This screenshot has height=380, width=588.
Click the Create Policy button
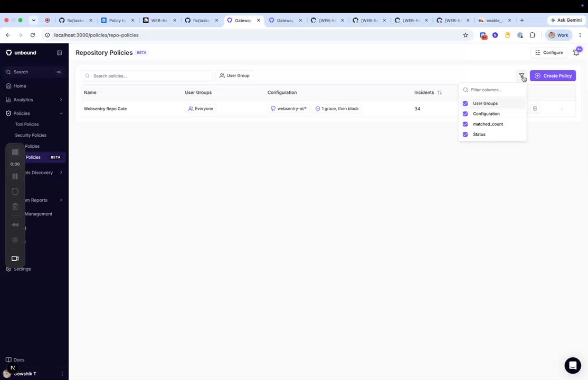pos(553,76)
